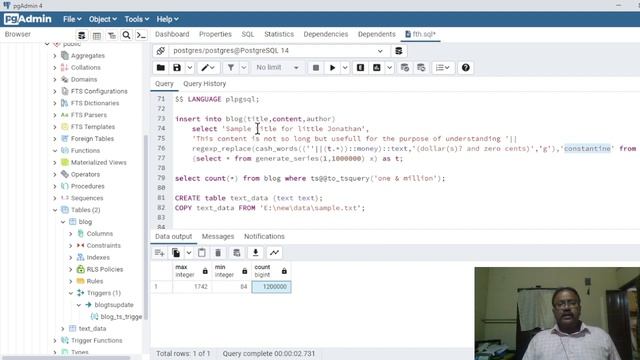Open the Object menu

click(x=102, y=19)
